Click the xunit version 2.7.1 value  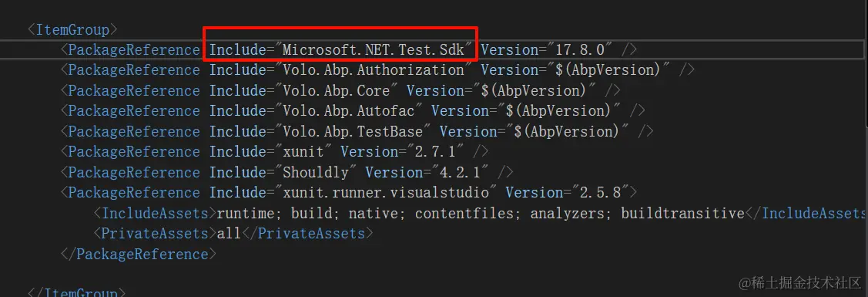434,152
